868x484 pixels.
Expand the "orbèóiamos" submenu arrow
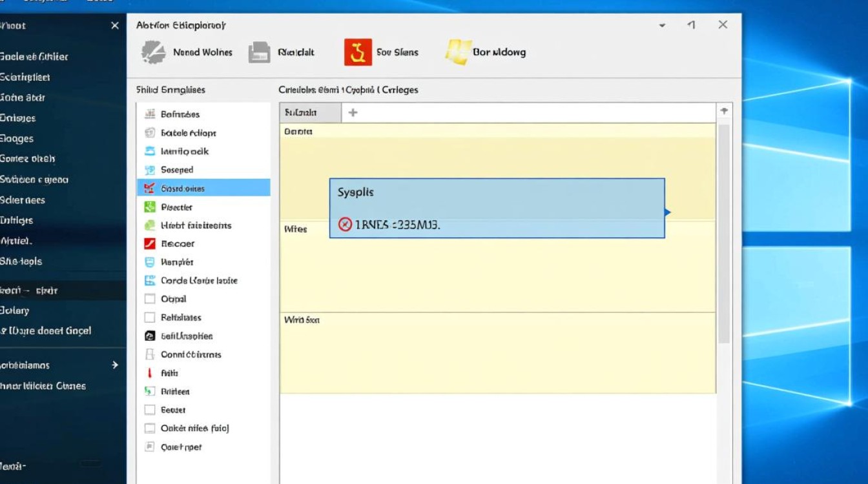[x=115, y=365]
